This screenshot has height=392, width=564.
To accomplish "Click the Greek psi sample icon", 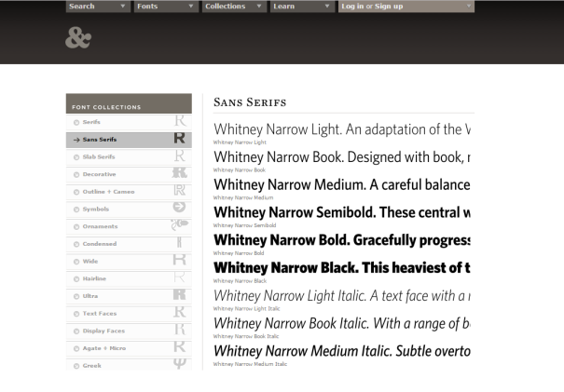I will pyautogui.click(x=180, y=363).
